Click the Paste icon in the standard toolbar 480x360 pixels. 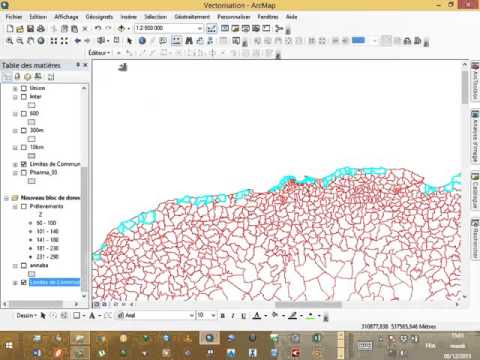click(75, 29)
